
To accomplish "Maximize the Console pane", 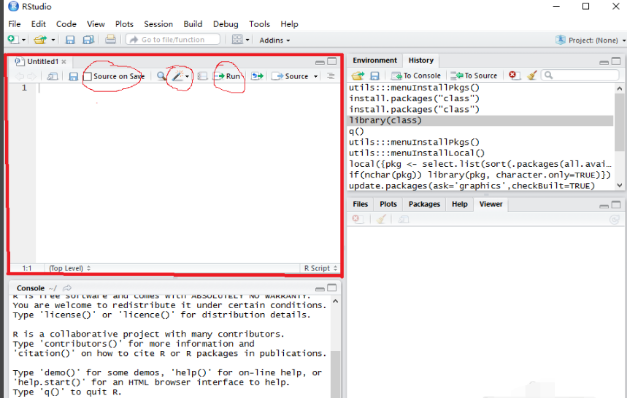I will [x=332, y=288].
